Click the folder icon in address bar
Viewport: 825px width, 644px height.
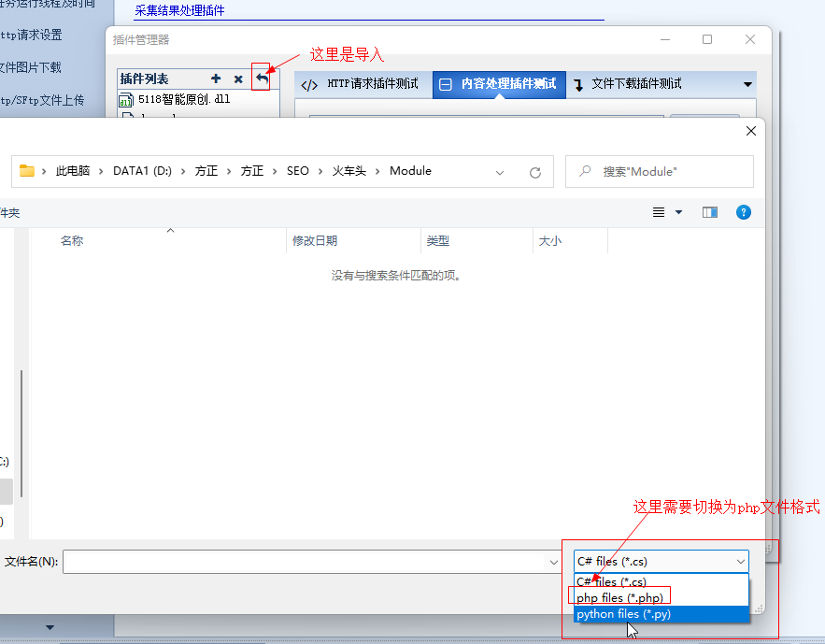[27, 170]
